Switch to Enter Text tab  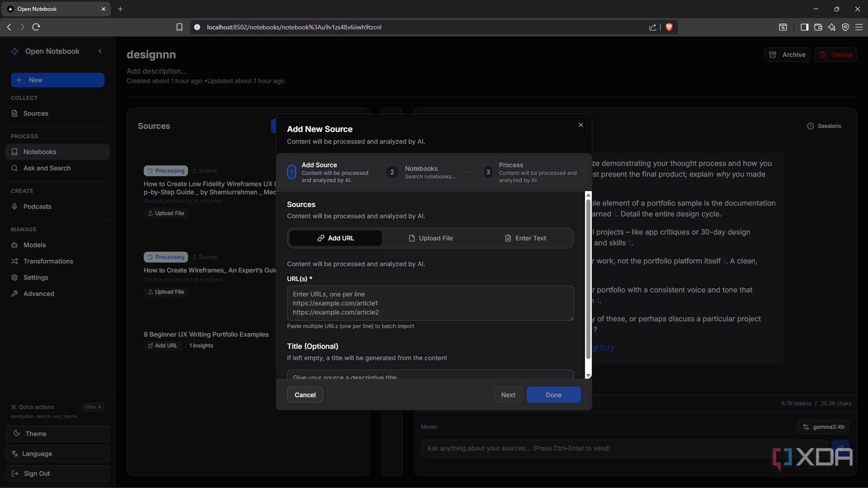coord(525,238)
